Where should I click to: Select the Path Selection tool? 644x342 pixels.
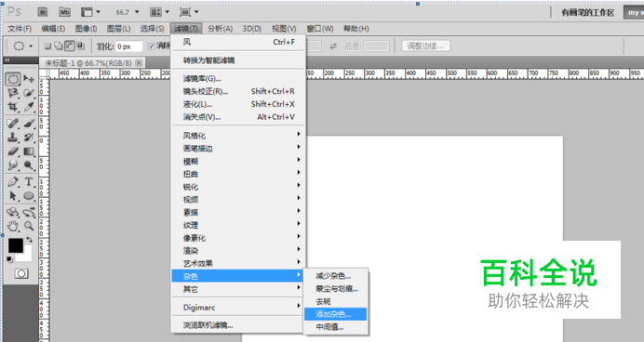click(13, 195)
